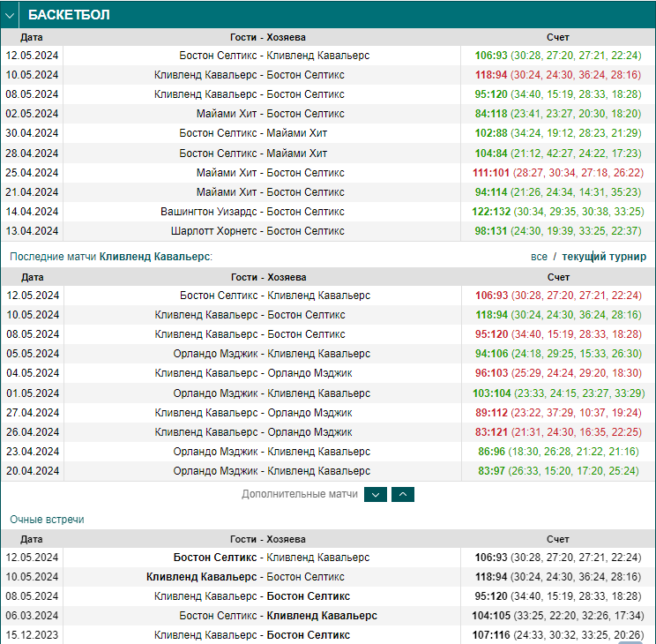Click green score 118:94 in the Кливленд table
Image resolution: width=656 pixels, height=644 pixels.
(x=492, y=315)
